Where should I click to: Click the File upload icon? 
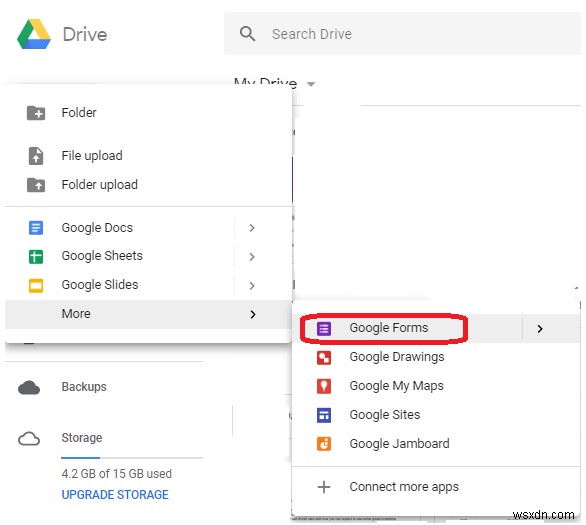pos(36,156)
